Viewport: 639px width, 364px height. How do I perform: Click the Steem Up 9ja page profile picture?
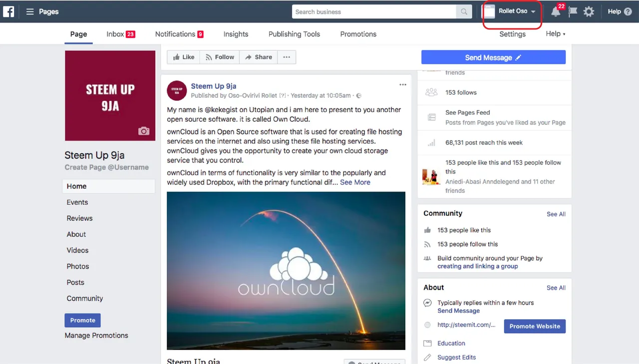[x=110, y=96]
